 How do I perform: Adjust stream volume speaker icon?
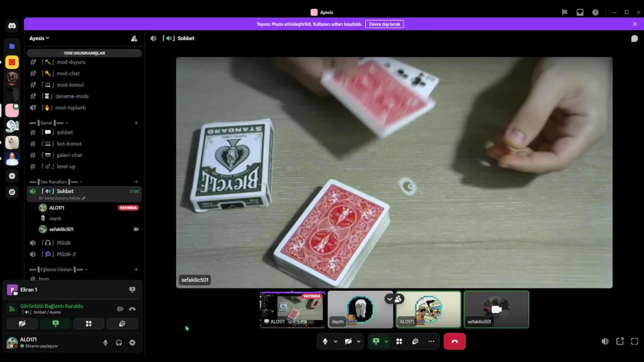coord(605,341)
